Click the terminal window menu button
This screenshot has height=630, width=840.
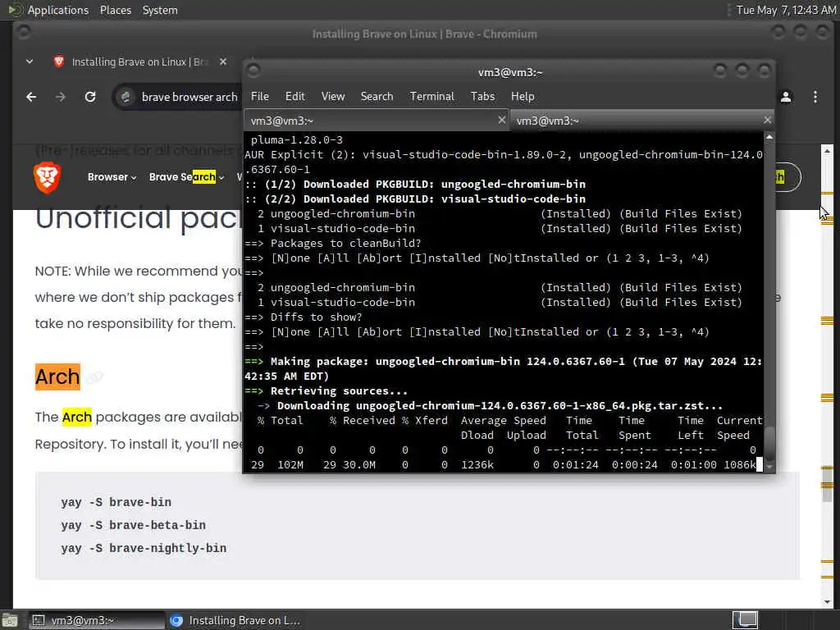click(x=253, y=71)
